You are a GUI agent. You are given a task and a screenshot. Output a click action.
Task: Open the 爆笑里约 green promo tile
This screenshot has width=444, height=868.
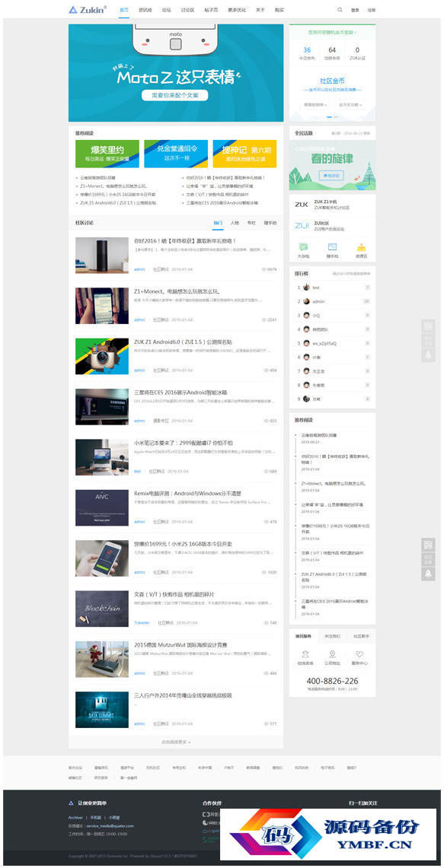click(x=107, y=154)
